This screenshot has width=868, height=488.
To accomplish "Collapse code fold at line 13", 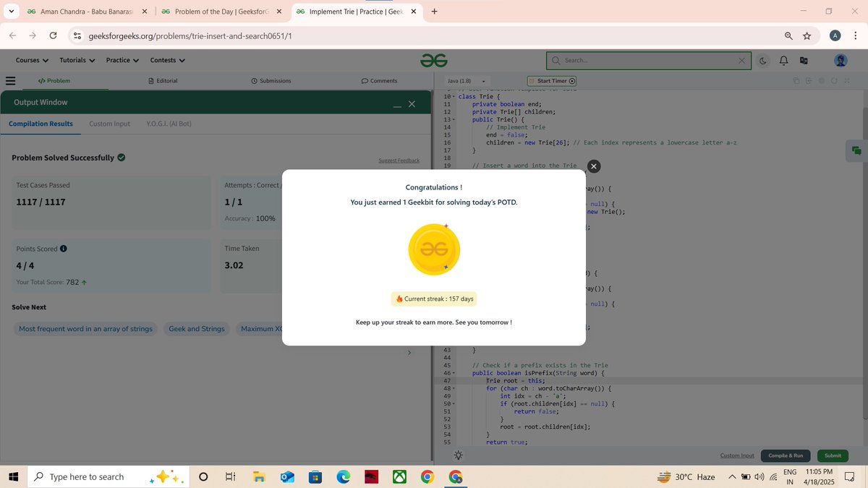I will point(454,119).
